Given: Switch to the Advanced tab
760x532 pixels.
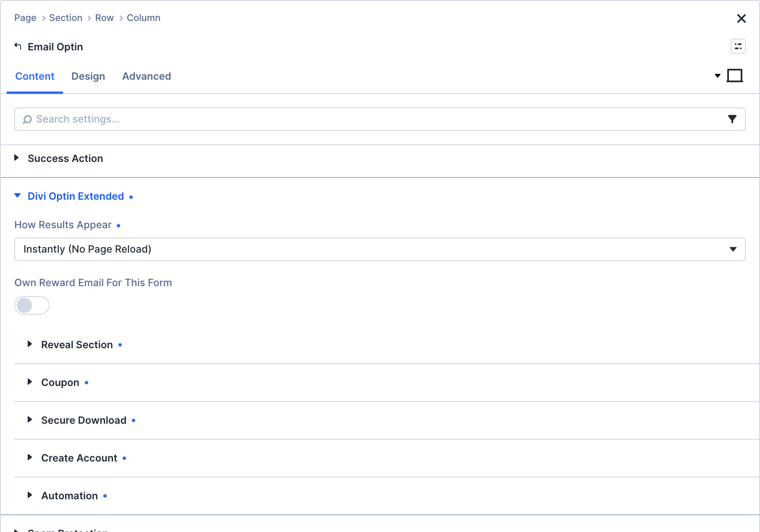Looking at the screenshot, I should (147, 76).
